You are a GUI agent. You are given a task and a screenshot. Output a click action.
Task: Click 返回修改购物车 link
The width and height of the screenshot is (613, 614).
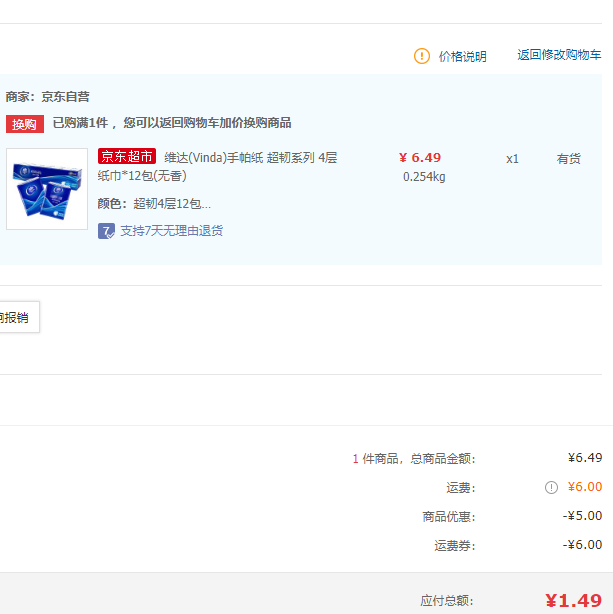(559, 55)
